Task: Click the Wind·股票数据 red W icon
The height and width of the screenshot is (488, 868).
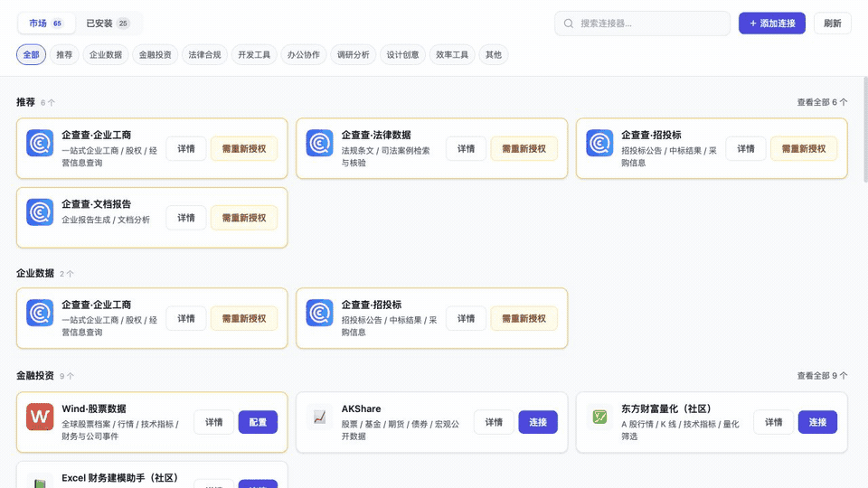Action: [x=40, y=418]
